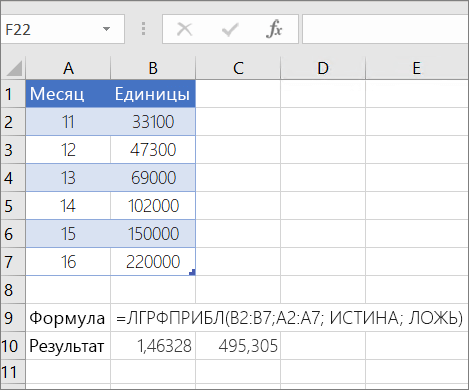The height and width of the screenshot is (390, 469).
Task: Click the Select All corner triangle
Action: [14, 68]
